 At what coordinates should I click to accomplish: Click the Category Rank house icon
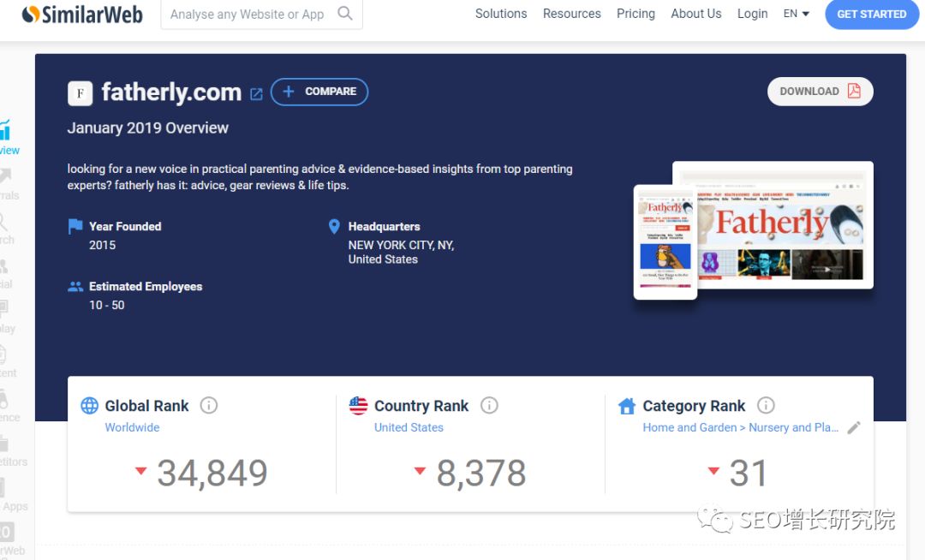coord(626,406)
